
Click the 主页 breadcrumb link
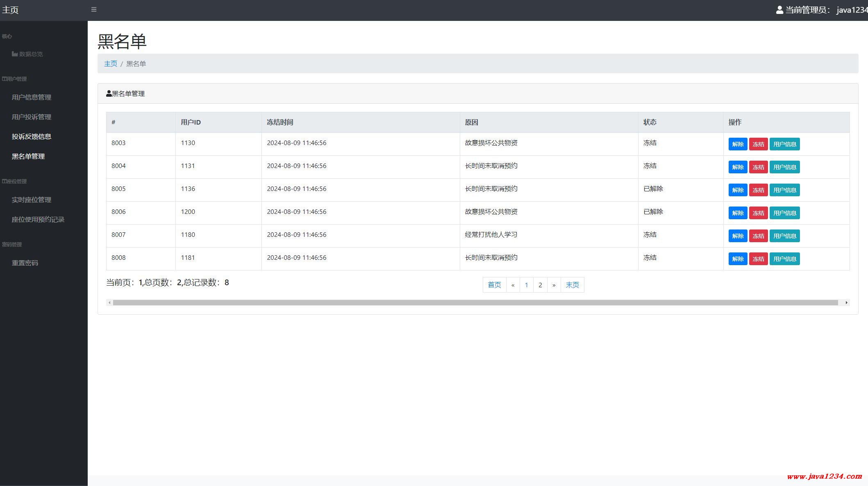[111, 64]
